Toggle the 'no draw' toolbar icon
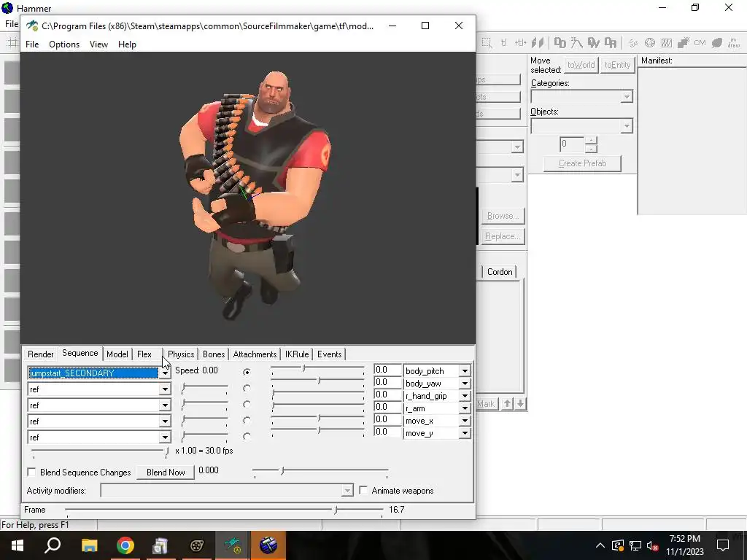Viewport: 747px width, 560px height. pyautogui.click(x=734, y=43)
